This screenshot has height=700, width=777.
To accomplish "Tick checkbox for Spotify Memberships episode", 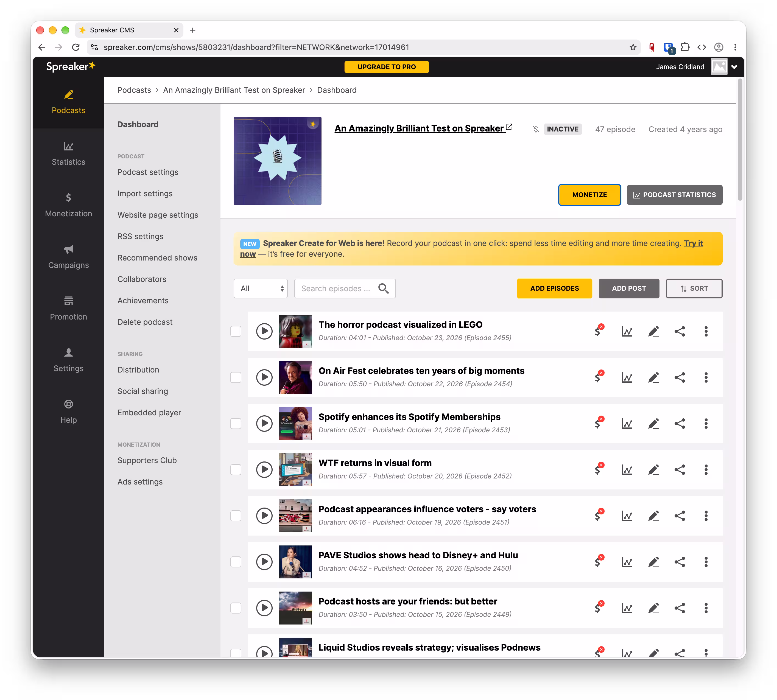I will 235,424.
